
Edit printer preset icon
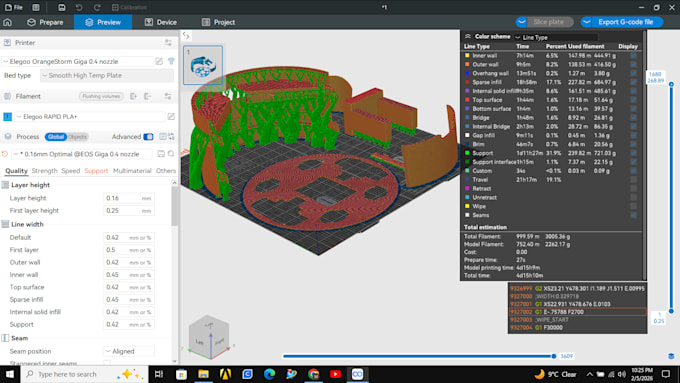pos(159,62)
